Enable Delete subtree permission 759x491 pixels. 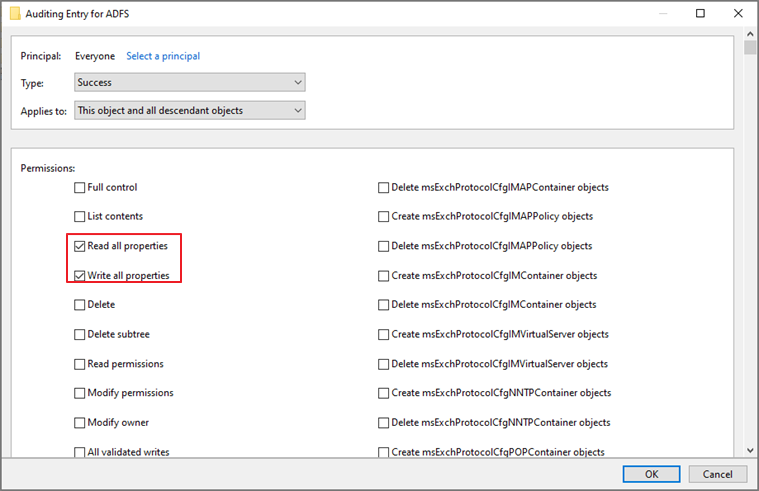tap(79, 334)
